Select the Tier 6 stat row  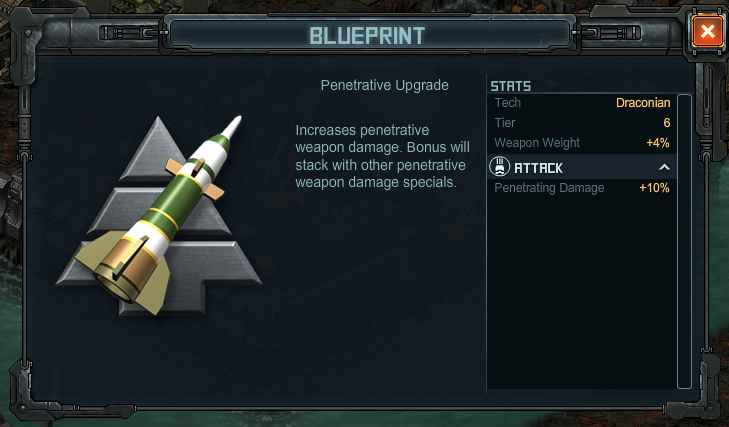(x=582, y=123)
